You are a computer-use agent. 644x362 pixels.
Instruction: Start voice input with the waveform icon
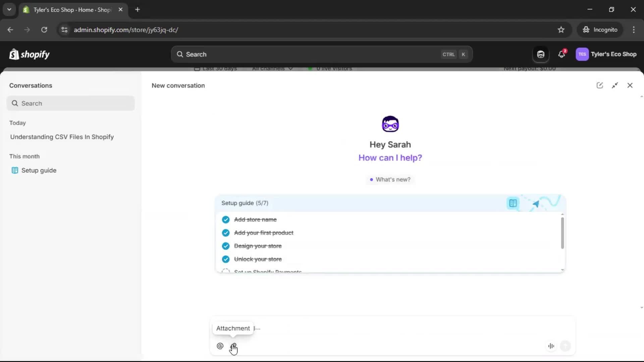[551, 346]
